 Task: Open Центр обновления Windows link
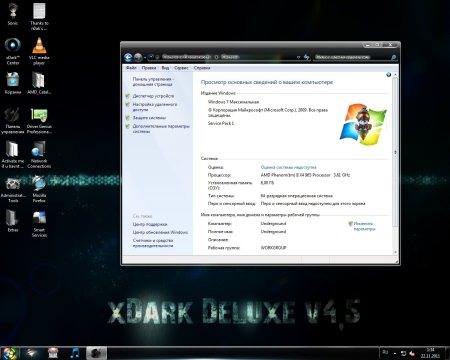tap(160, 232)
